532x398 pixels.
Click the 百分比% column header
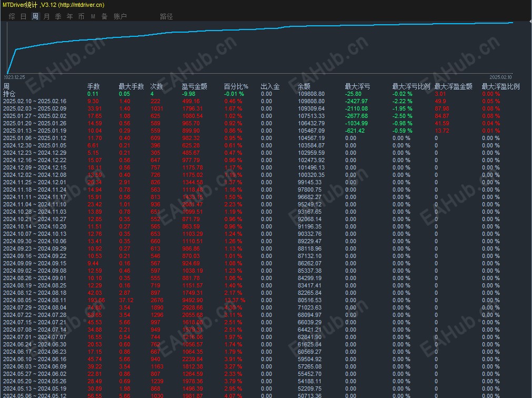click(x=236, y=86)
